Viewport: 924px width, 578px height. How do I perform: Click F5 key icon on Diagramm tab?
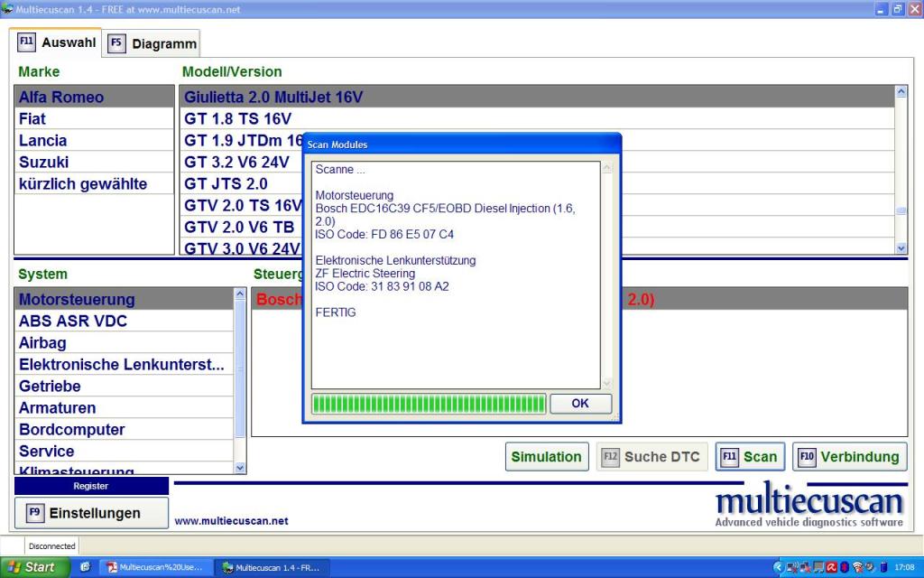(x=116, y=43)
